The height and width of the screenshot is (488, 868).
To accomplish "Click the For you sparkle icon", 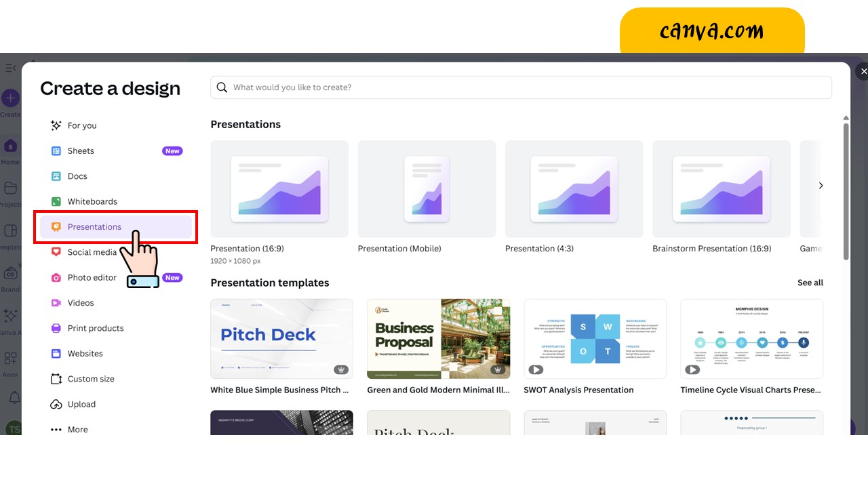I will click(x=56, y=125).
